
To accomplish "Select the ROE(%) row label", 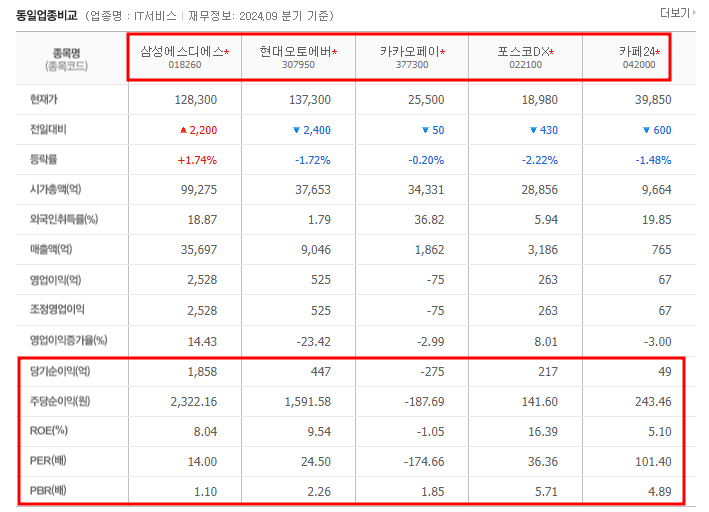I will click(49, 431).
